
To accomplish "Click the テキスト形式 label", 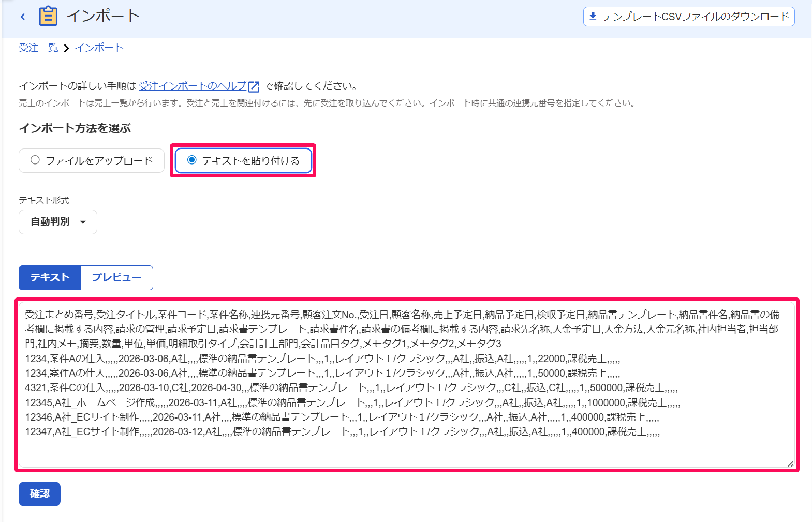I will click(44, 200).
